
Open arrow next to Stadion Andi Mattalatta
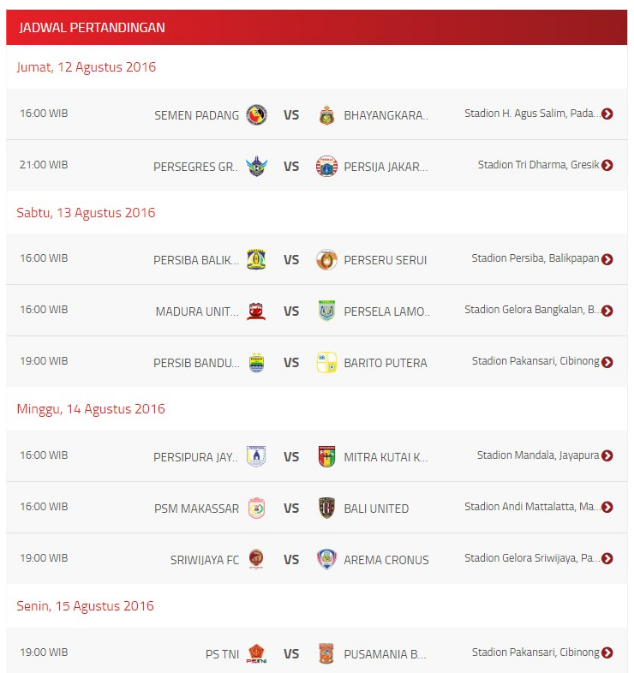pos(607,507)
